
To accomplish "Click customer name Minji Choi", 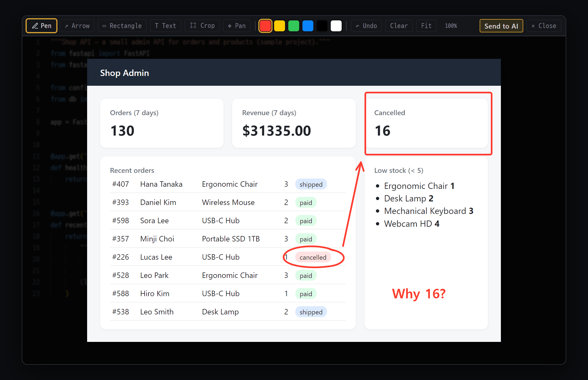I will tap(157, 239).
